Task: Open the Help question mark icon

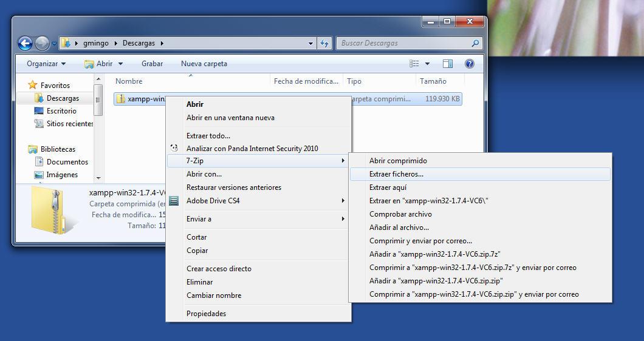Action: 469,64
